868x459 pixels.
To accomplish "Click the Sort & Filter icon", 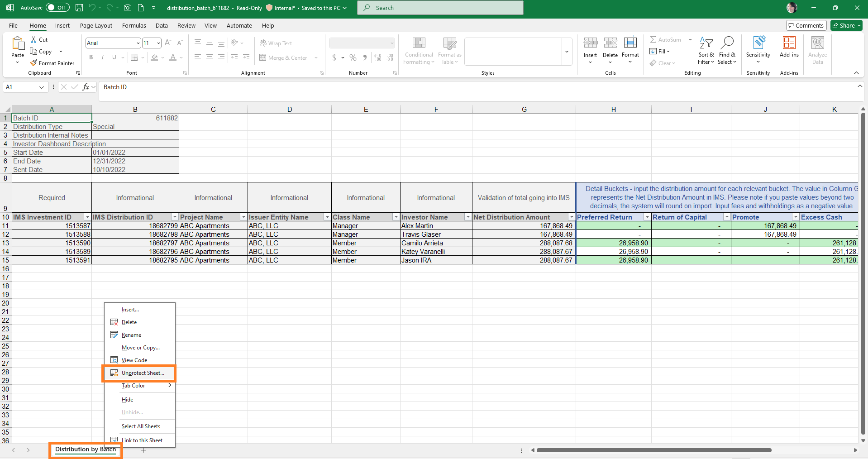I will click(x=706, y=43).
